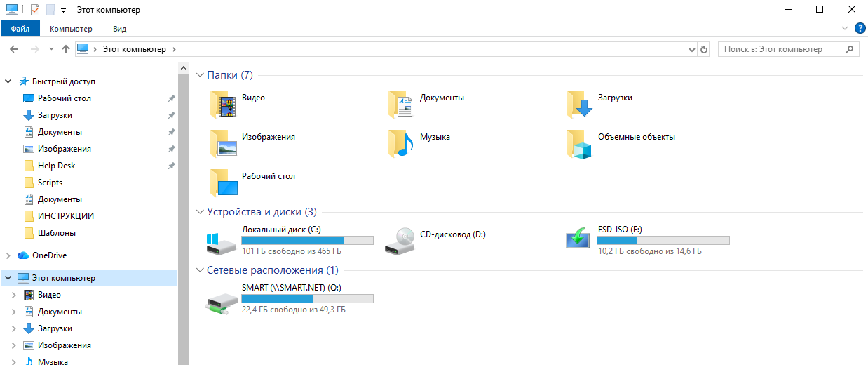Viewport: 868px width, 365px height.
Task: Click the Refresh button in the address bar
Action: click(704, 50)
